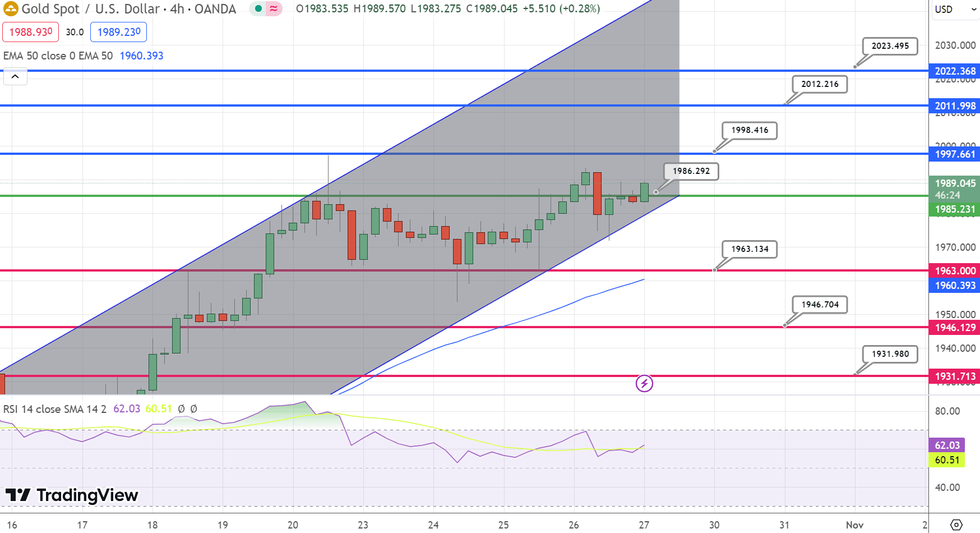Select the RSI 14 indicator legend

pos(54,409)
